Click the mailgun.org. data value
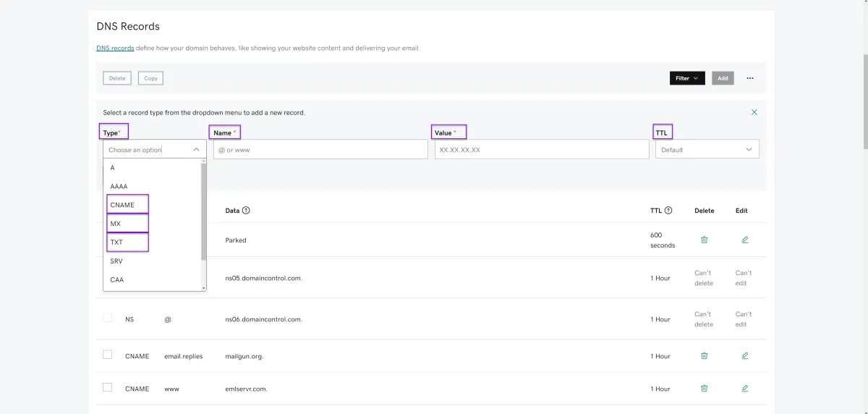The image size is (868, 414). coord(244,356)
